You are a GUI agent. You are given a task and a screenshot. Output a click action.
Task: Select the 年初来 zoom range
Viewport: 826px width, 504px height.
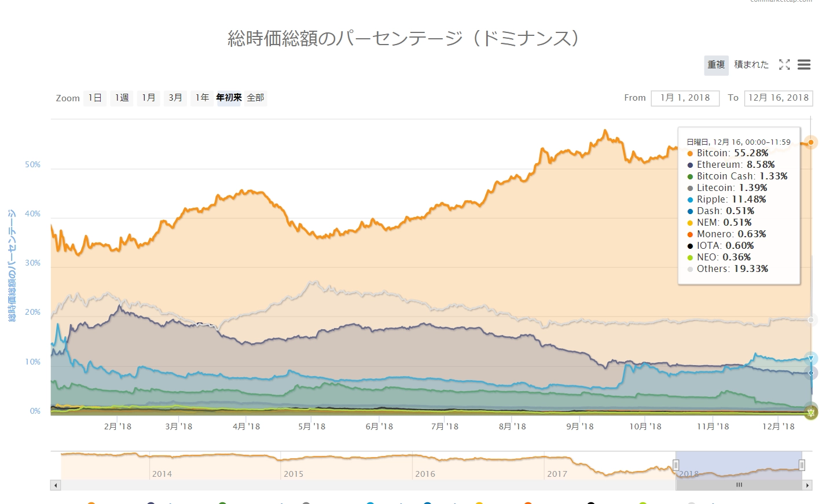229,98
